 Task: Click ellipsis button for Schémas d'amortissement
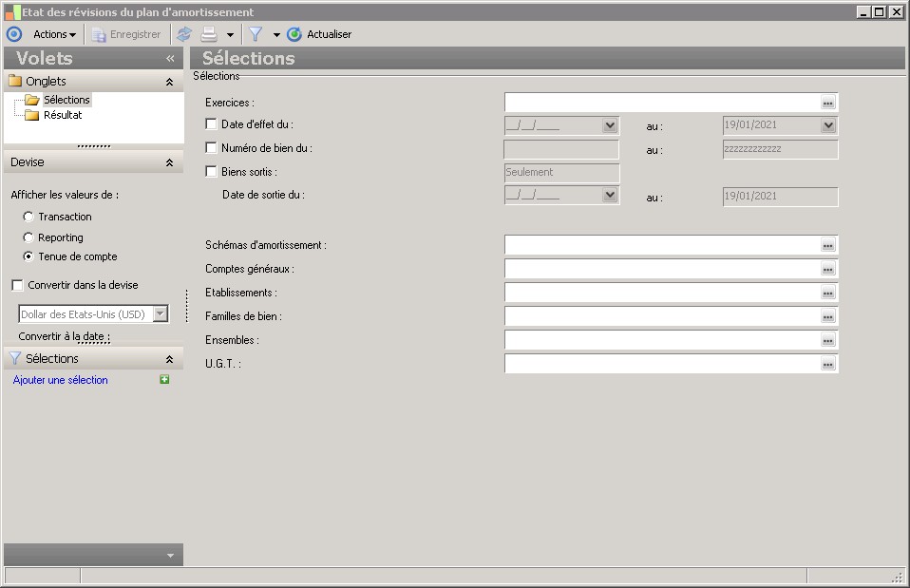827,245
